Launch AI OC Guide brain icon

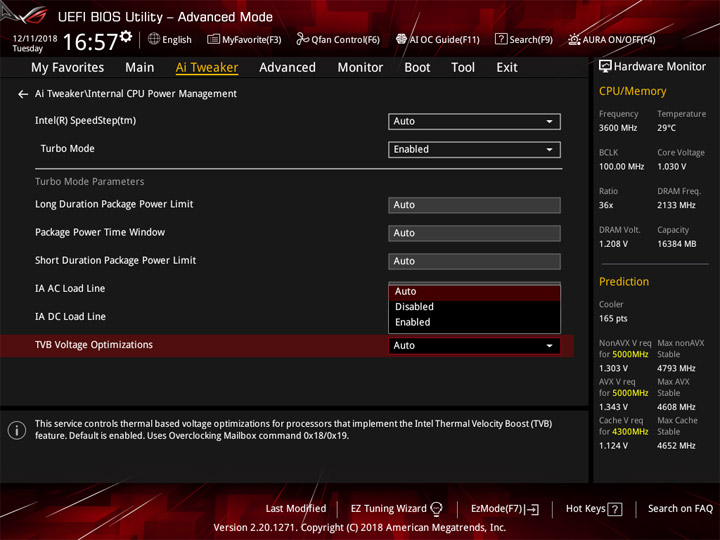click(401, 39)
